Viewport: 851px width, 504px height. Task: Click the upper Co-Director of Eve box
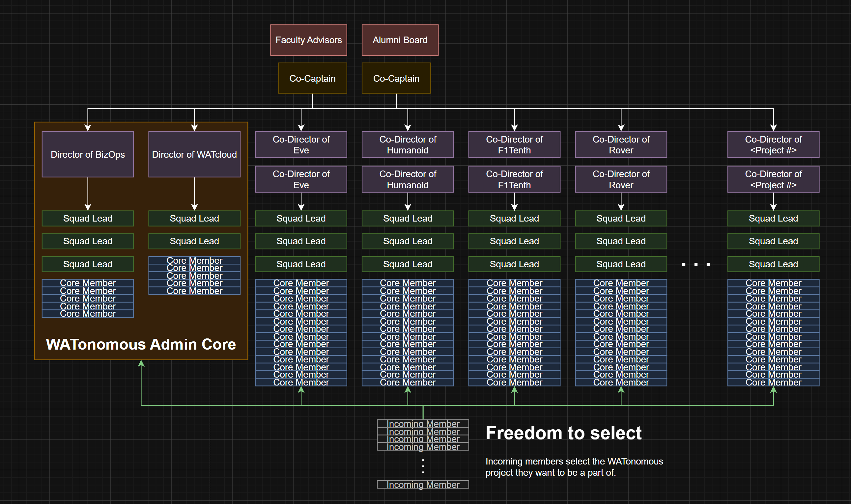301,145
